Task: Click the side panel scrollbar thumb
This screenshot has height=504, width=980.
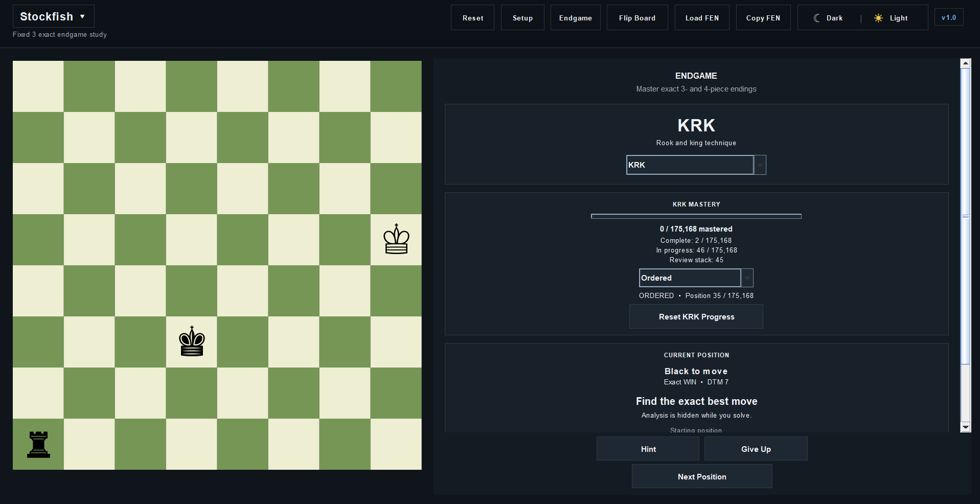Action: click(966, 216)
